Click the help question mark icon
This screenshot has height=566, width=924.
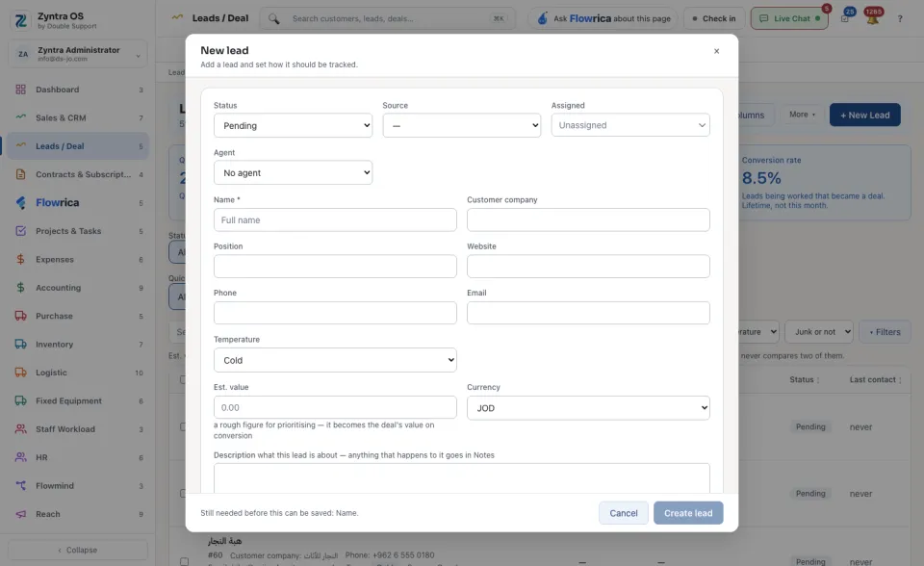coord(900,19)
